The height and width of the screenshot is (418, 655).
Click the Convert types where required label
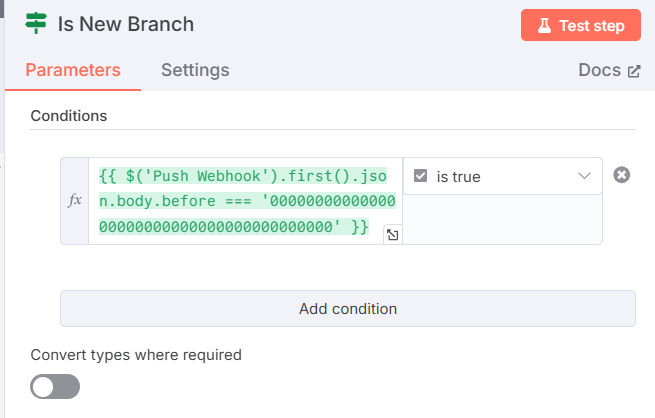136,355
